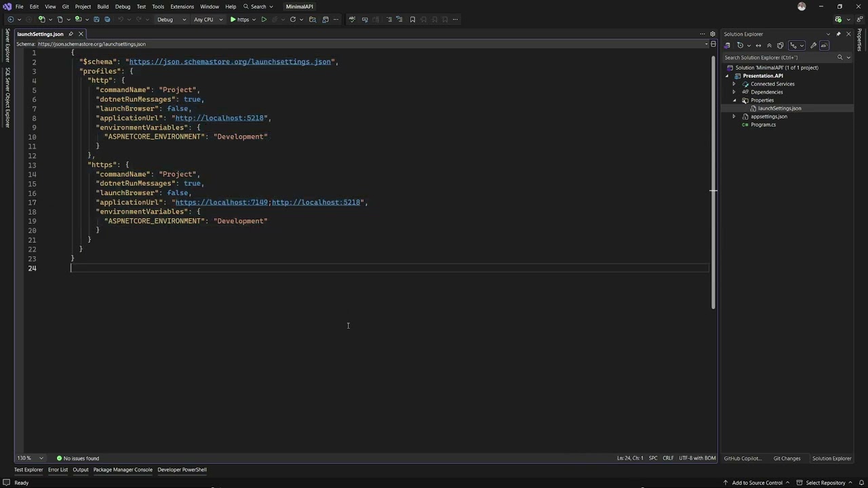Open Properties wrench icon in Solution Explorer
The height and width of the screenshot is (488, 868).
[x=813, y=45]
